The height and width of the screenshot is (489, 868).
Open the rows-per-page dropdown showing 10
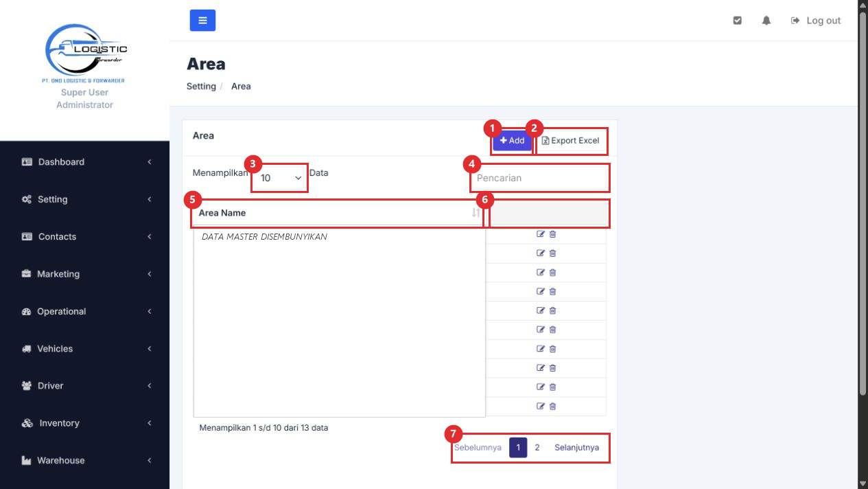[x=280, y=178]
